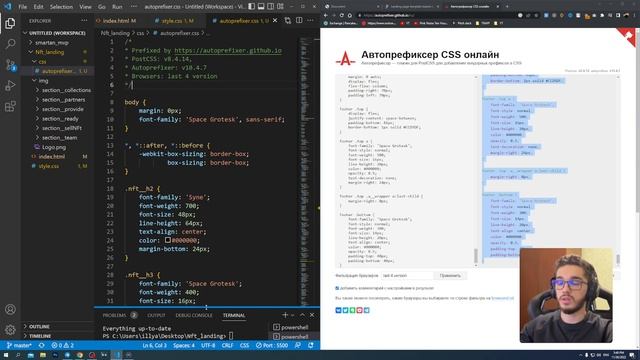Select the first powershell terminal instance

pos(291,327)
